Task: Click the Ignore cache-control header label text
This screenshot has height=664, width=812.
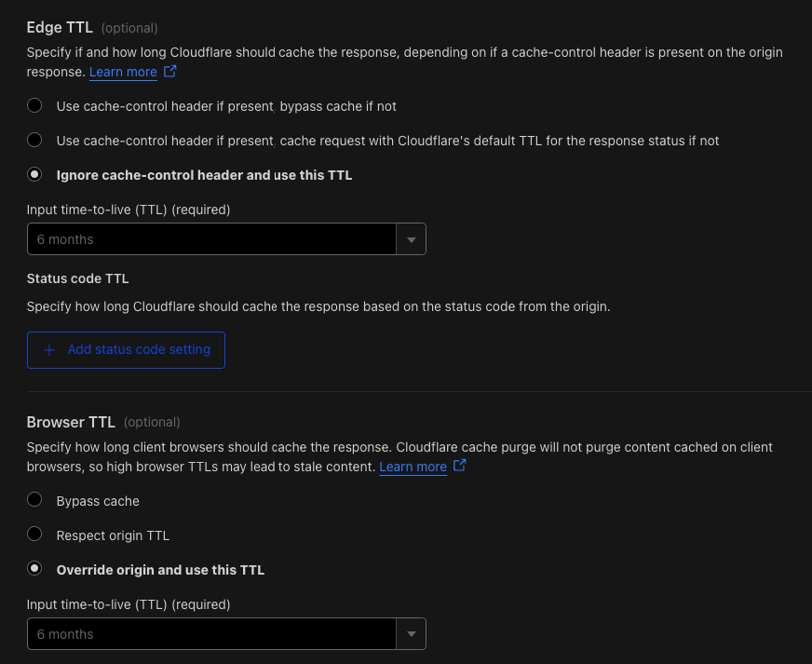Action: 204,176
